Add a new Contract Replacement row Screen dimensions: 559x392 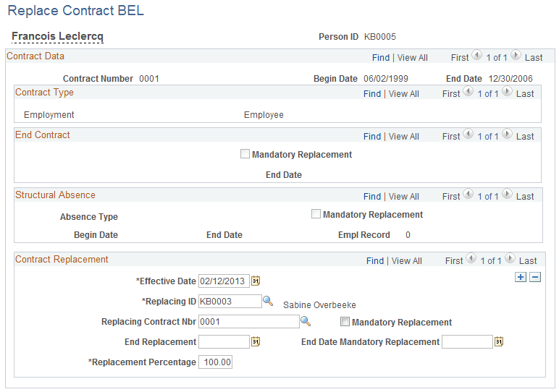[521, 277]
